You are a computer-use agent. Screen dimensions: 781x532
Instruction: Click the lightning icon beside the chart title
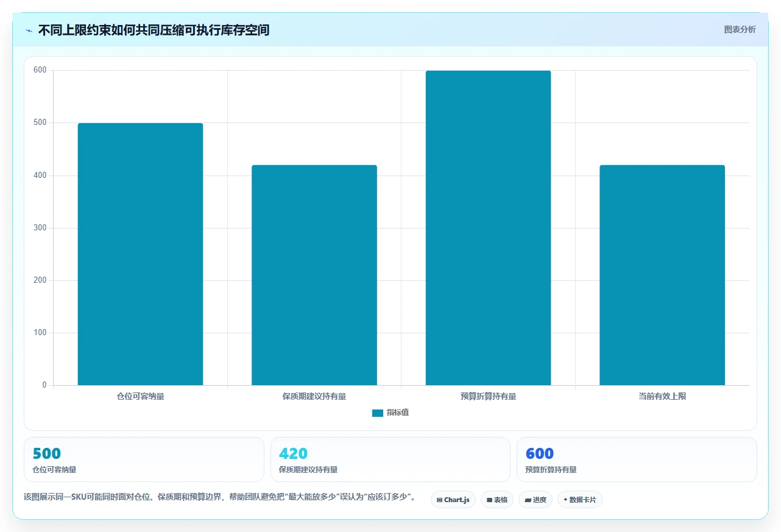(29, 30)
